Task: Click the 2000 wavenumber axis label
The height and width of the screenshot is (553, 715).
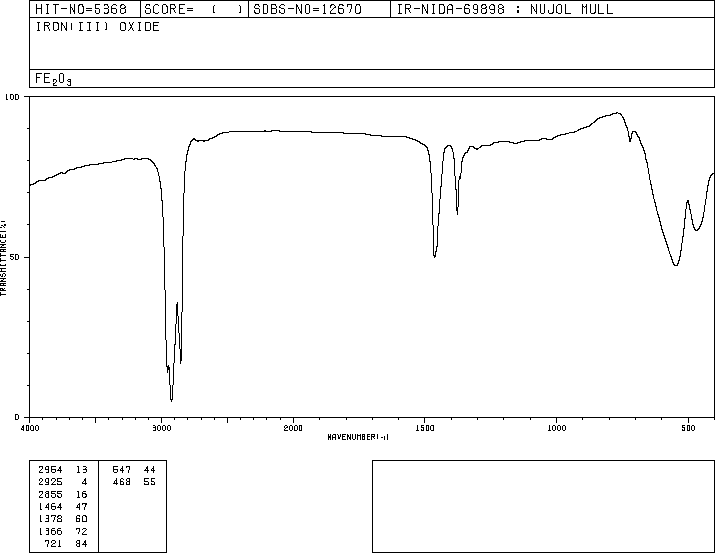Action: click(x=293, y=428)
